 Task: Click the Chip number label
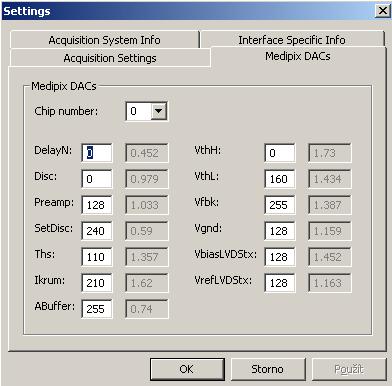66,111
